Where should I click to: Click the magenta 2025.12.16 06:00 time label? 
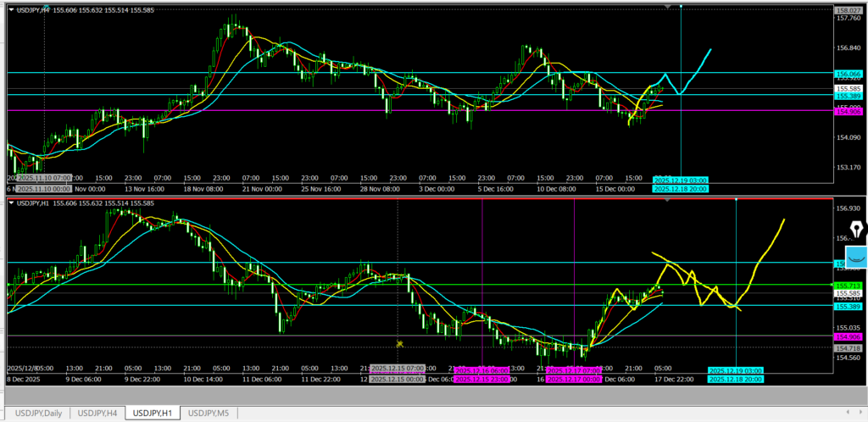tap(481, 370)
